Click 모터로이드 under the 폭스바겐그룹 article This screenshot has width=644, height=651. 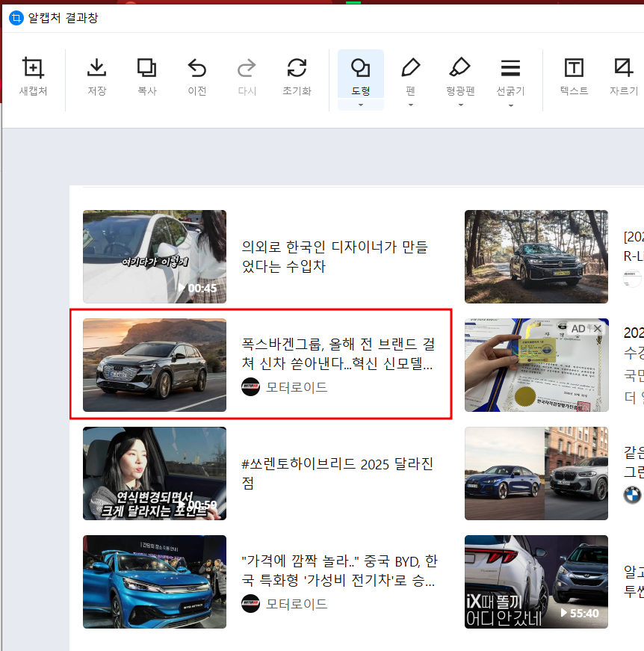(x=297, y=387)
